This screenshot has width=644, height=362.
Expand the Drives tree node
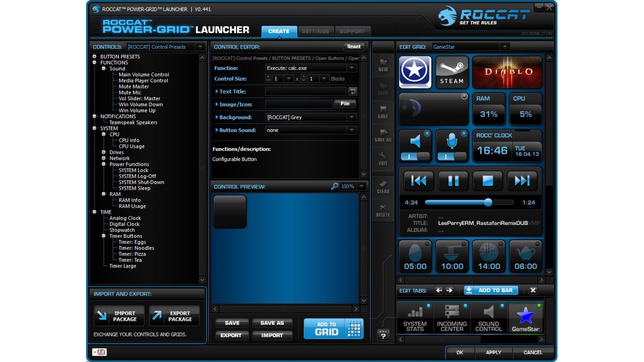tap(104, 152)
